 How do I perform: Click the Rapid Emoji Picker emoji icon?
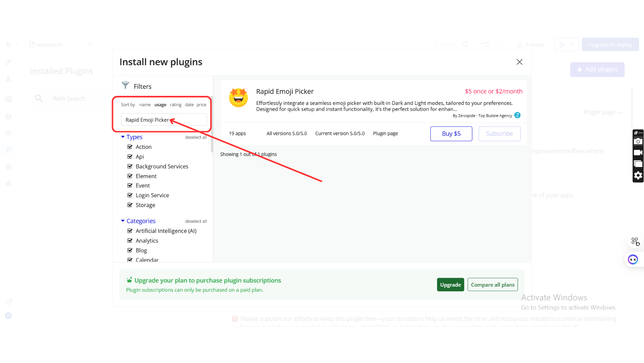(x=238, y=98)
